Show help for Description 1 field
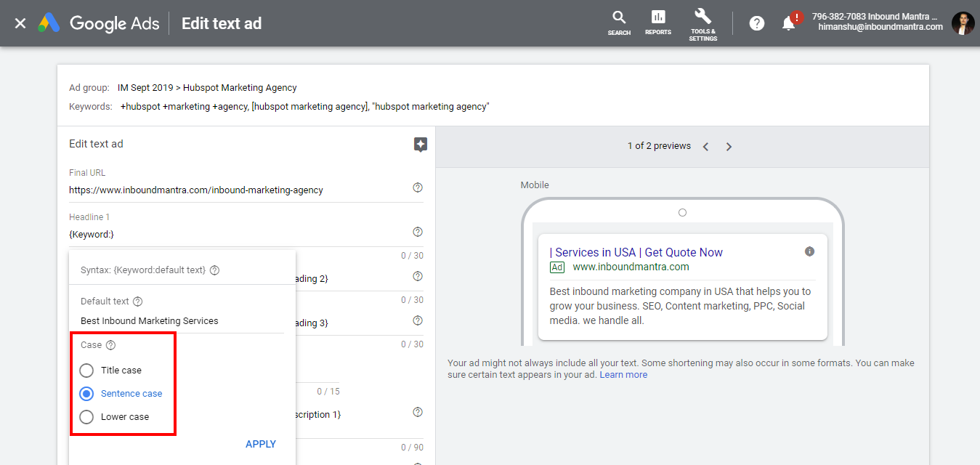980x465 pixels. point(418,412)
